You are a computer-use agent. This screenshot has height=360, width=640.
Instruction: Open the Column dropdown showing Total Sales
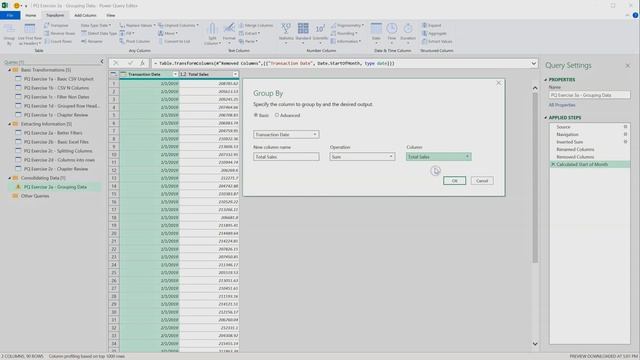(438, 157)
